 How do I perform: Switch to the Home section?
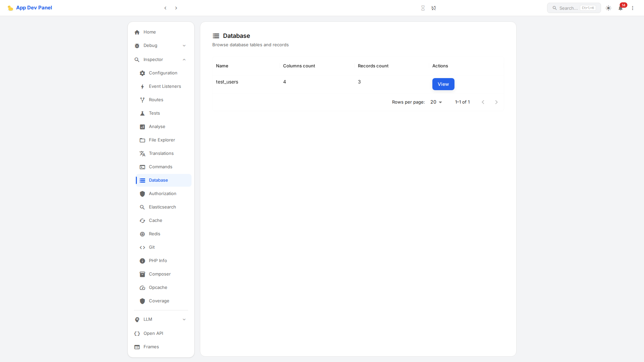point(150,32)
